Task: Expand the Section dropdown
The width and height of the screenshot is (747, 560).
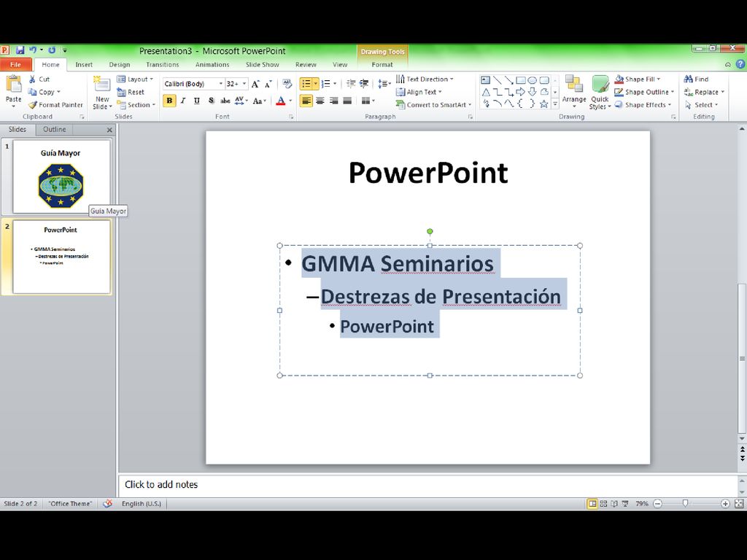Action: point(136,105)
